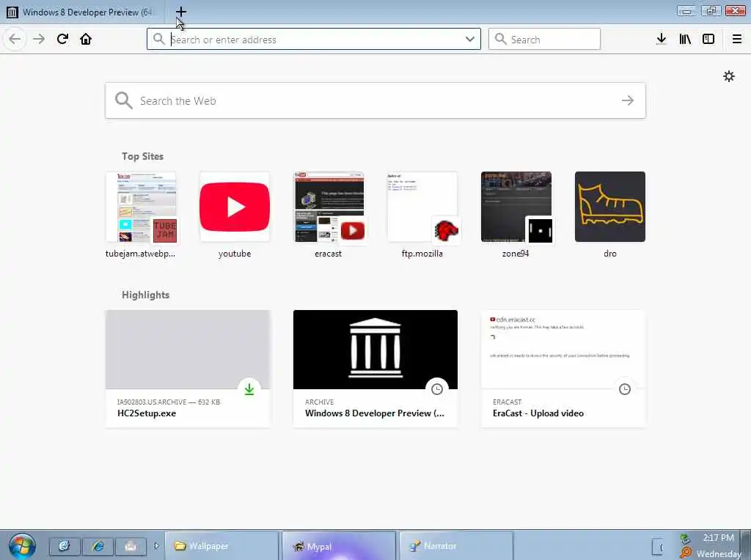The width and height of the screenshot is (751, 560).
Task: Click history clock badge on Archive card
Action: click(437, 389)
